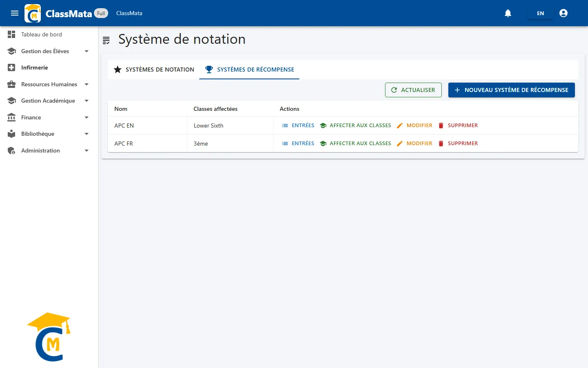Click the Gestion des Élèves graduation icon
588x368 pixels.
click(11, 51)
